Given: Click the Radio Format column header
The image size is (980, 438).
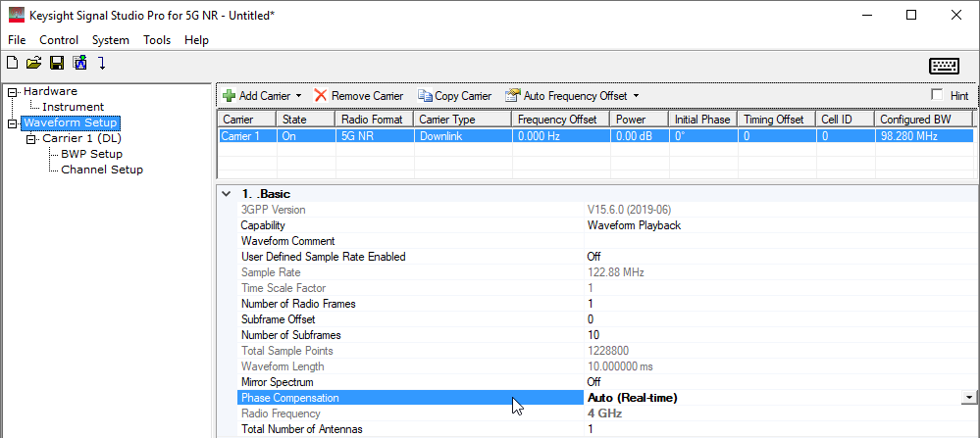Looking at the screenshot, I should coord(375,120).
